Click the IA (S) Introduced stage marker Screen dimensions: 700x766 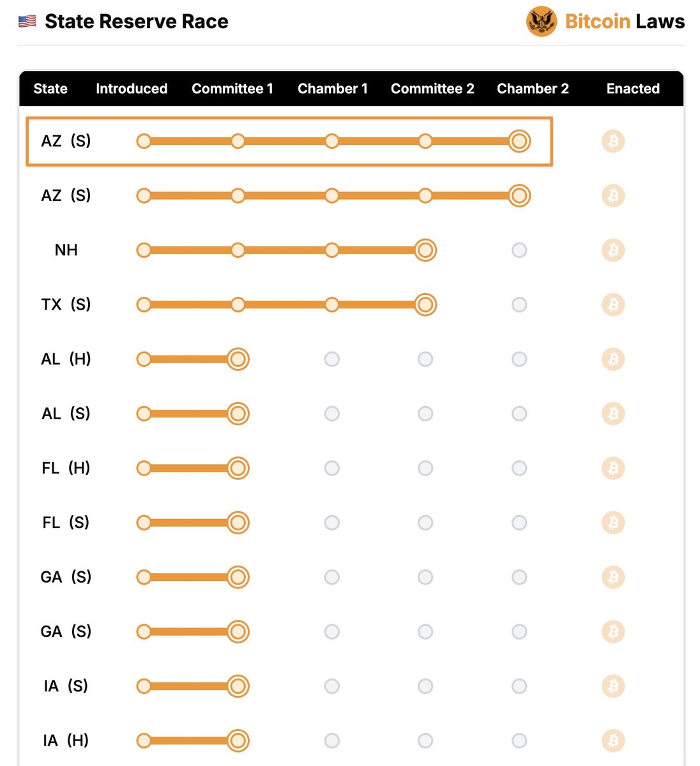click(144, 686)
